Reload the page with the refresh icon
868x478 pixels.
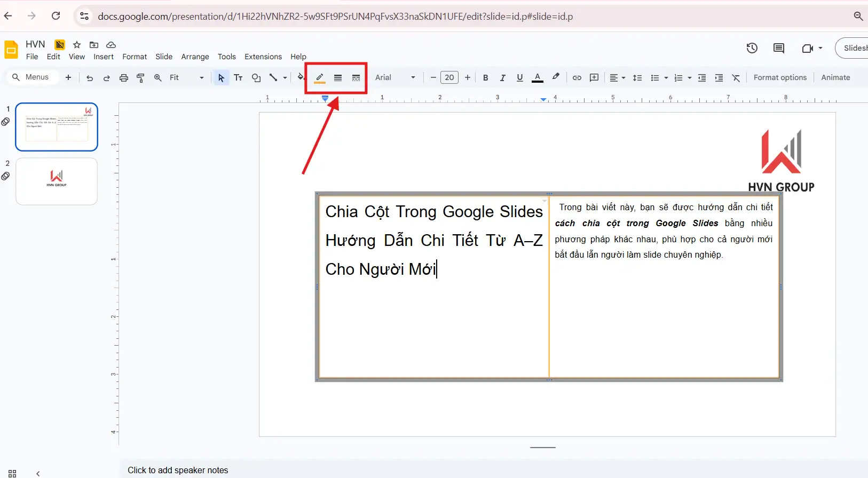(x=56, y=16)
